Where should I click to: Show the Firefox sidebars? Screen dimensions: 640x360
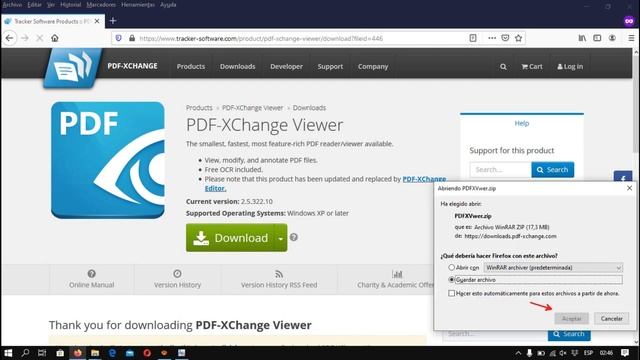[597, 38]
